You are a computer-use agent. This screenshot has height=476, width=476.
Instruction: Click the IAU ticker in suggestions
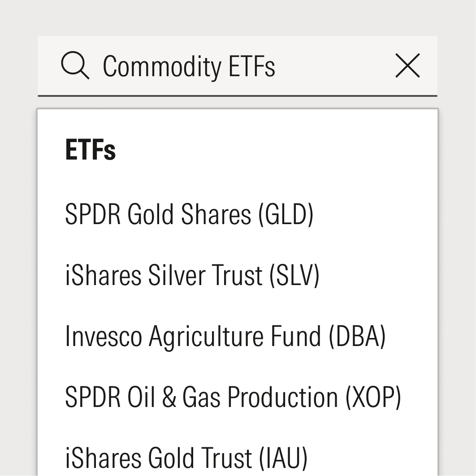[283, 458]
